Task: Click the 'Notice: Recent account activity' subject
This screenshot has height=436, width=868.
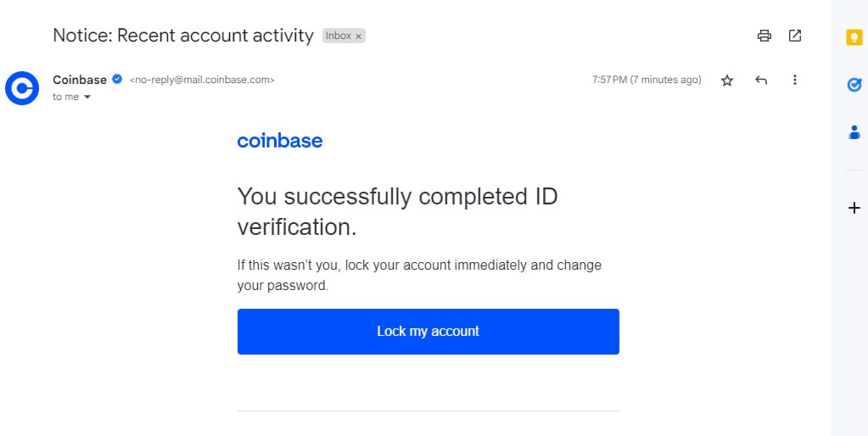Action: point(183,36)
